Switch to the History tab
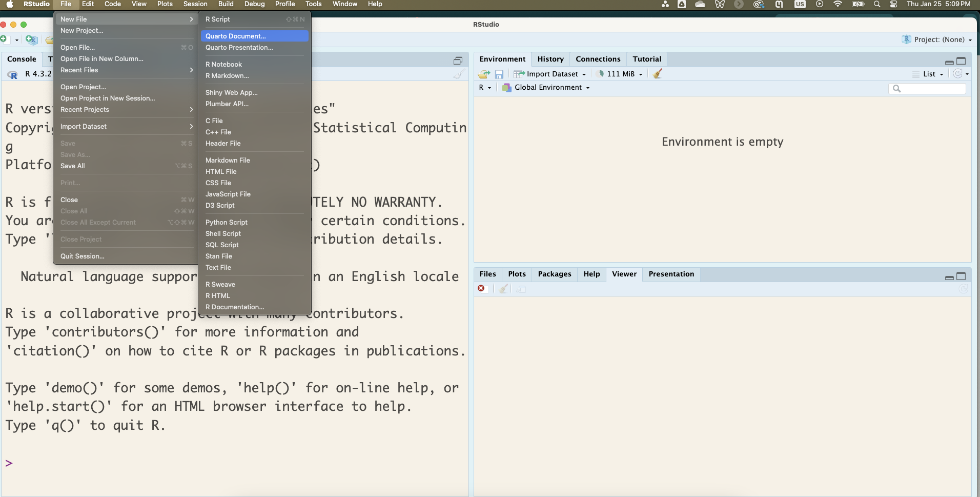 pyautogui.click(x=550, y=59)
